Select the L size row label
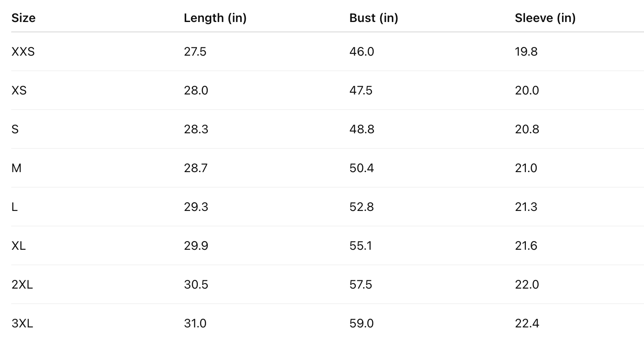This screenshot has width=644, height=352. pyautogui.click(x=15, y=207)
